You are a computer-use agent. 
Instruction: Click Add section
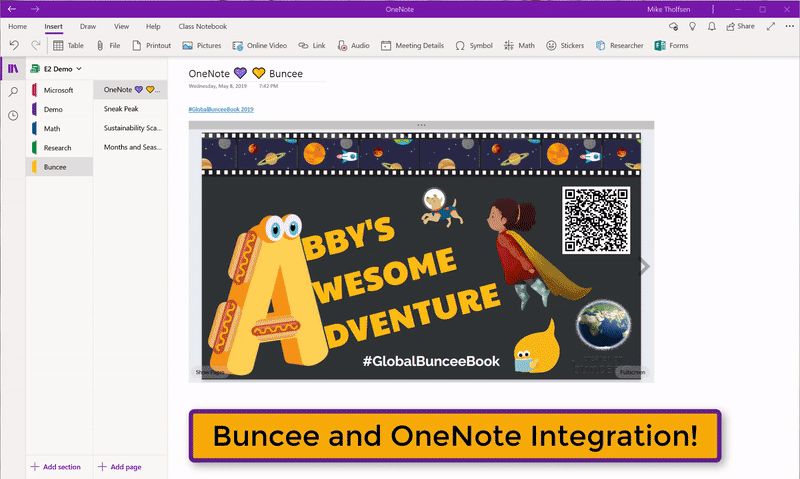click(56, 467)
